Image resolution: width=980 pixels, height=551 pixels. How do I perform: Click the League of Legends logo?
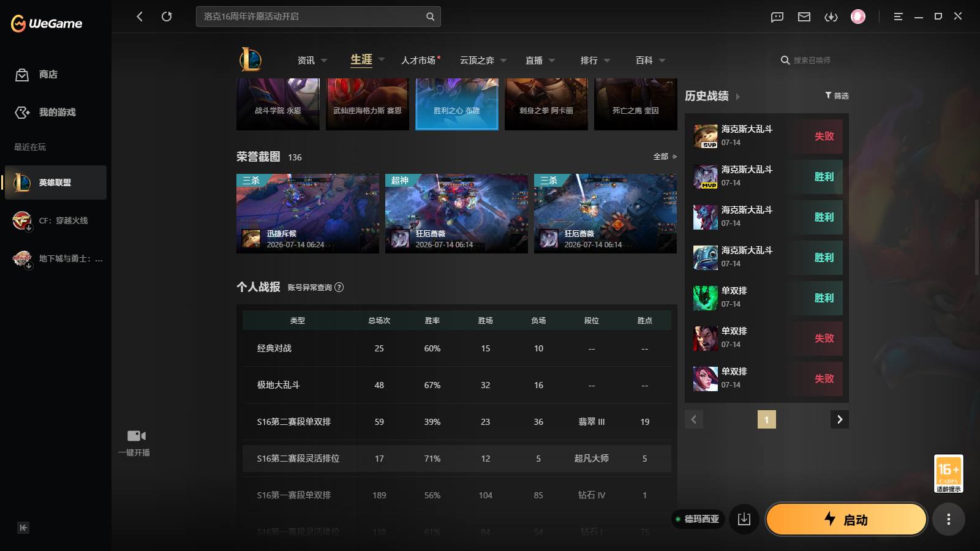coord(250,59)
